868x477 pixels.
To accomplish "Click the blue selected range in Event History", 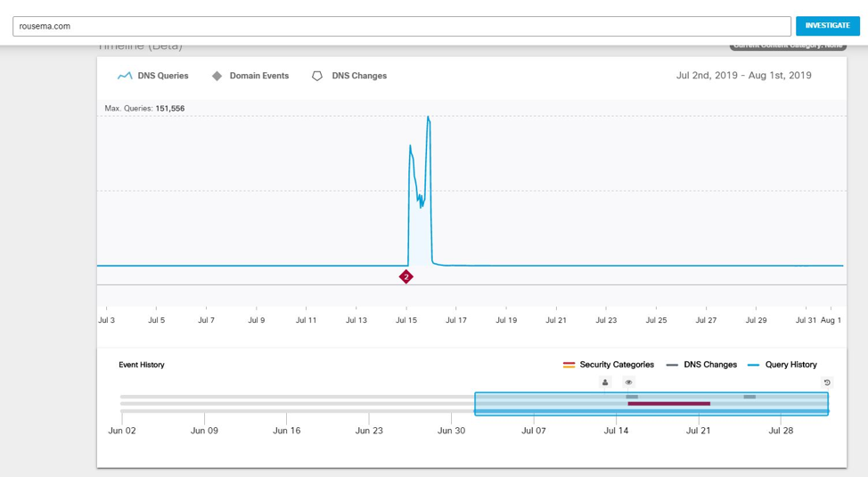I will [553, 404].
